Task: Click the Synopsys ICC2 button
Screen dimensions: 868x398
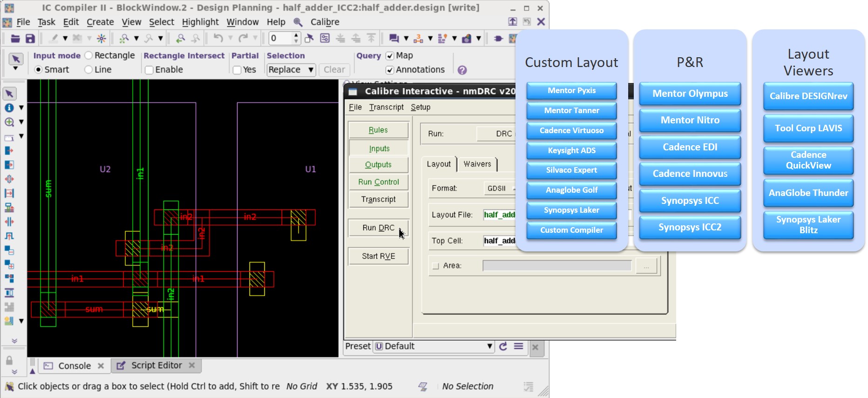Action: coord(690,228)
